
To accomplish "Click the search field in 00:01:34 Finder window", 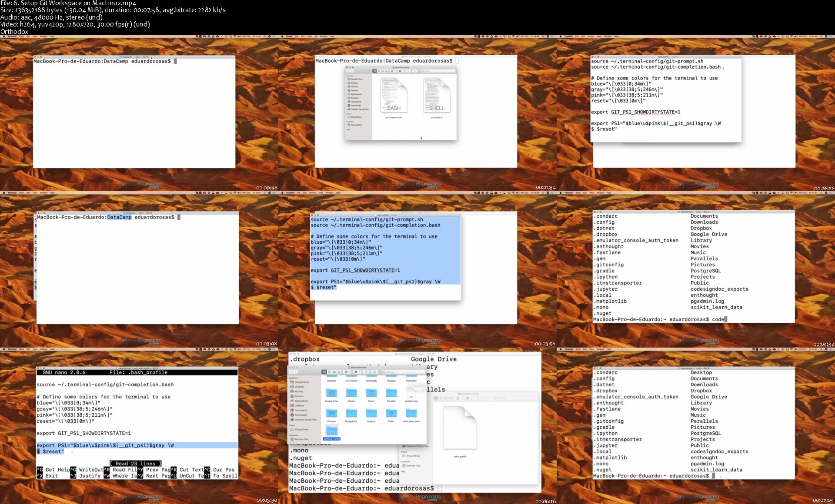I will pos(438,71).
